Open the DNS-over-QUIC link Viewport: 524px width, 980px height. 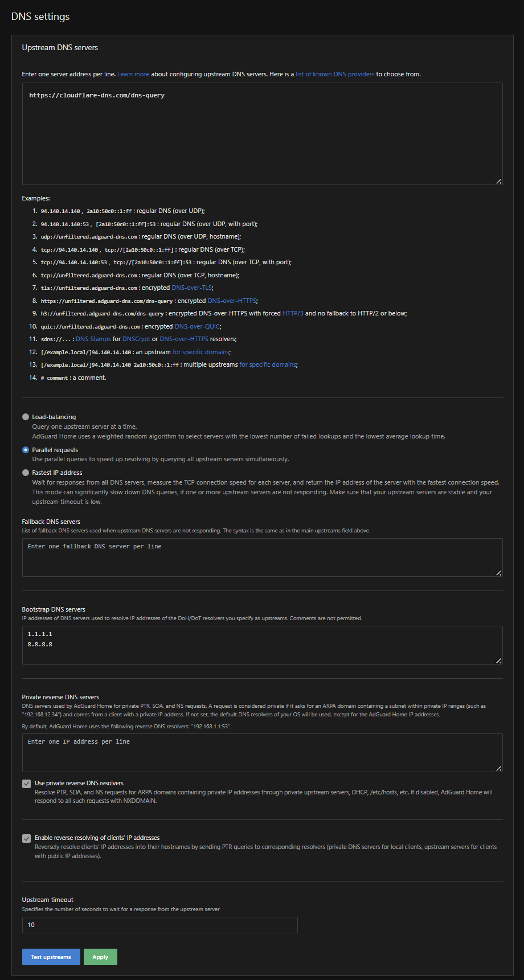coord(197,326)
